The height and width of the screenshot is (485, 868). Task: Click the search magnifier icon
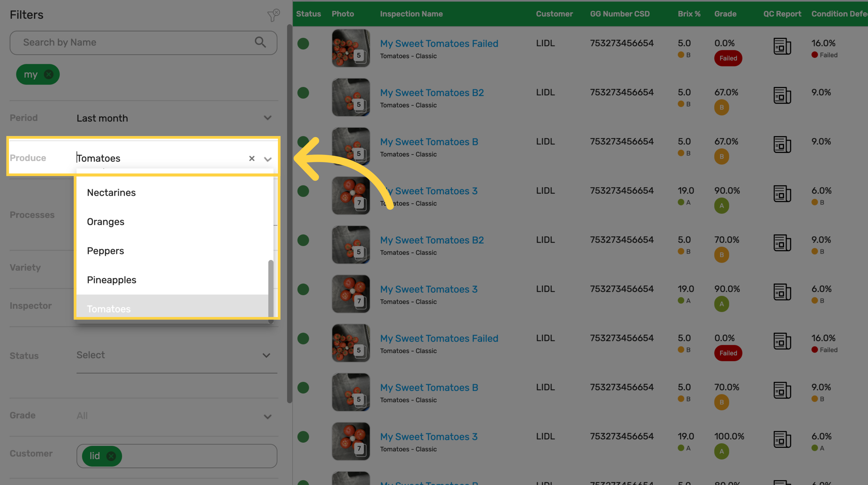[260, 42]
